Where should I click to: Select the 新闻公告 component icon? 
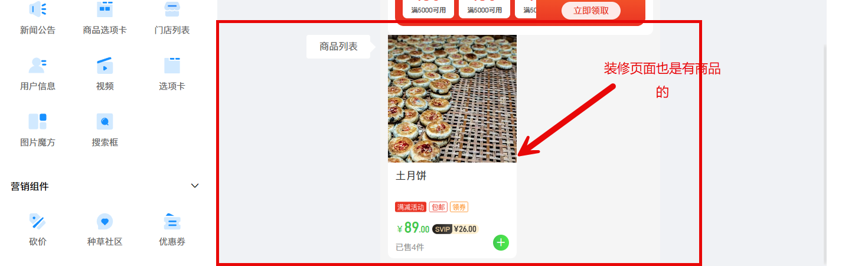coord(38,9)
